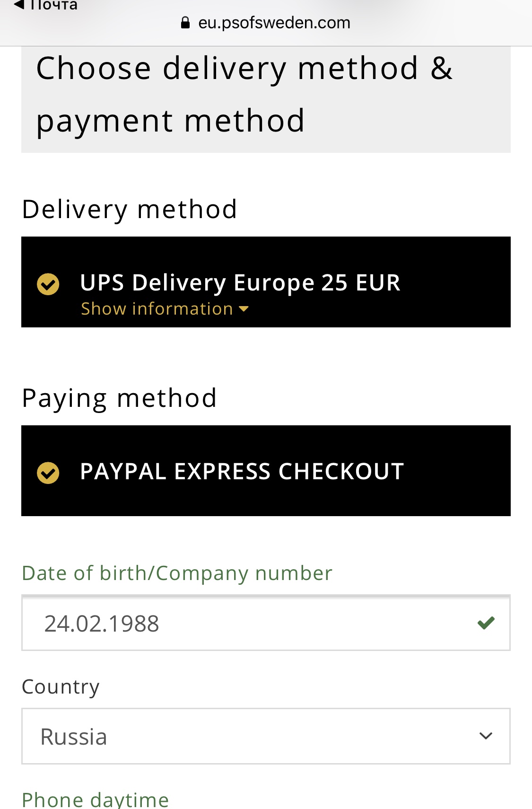The height and width of the screenshot is (809, 532).
Task: Select PayPal Express Checkout radio checkmark
Action: (x=48, y=473)
